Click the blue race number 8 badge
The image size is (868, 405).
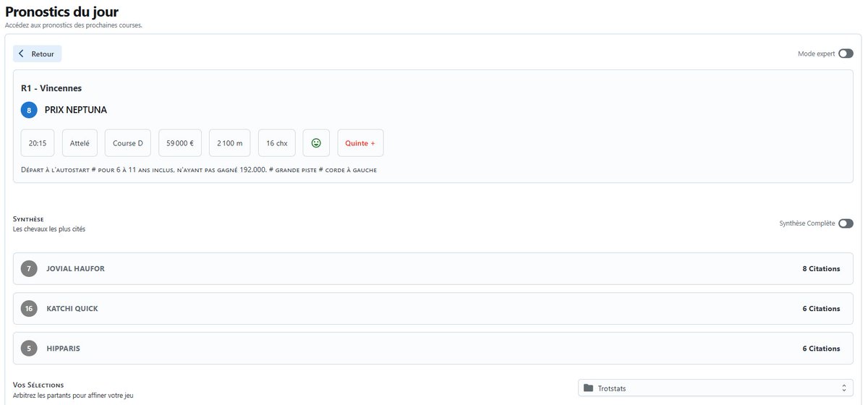(29, 110)
